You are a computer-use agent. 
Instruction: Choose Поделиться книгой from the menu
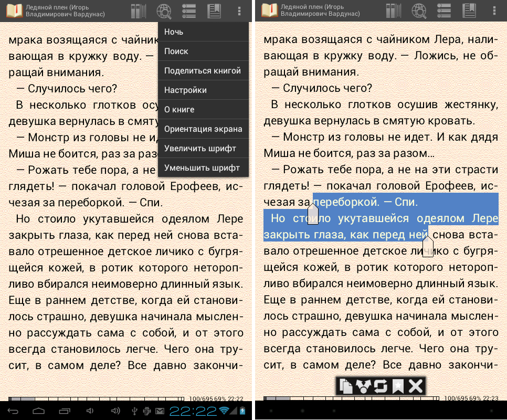coord(203,71)
